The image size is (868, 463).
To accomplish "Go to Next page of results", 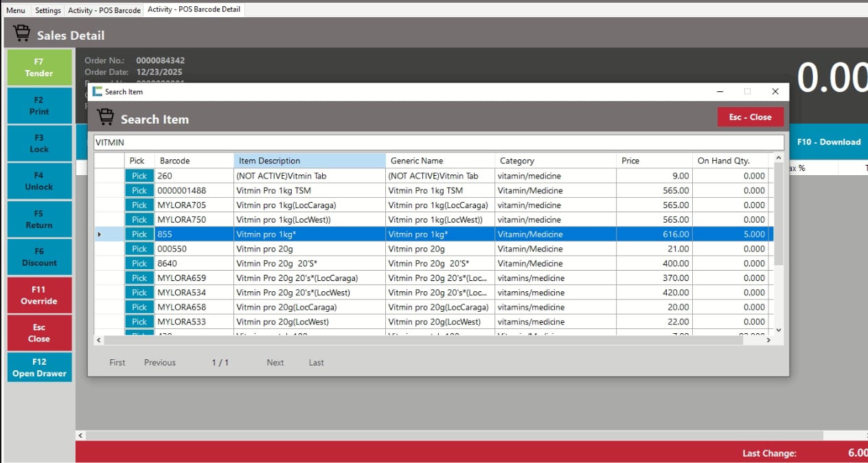I will [275, 363].
